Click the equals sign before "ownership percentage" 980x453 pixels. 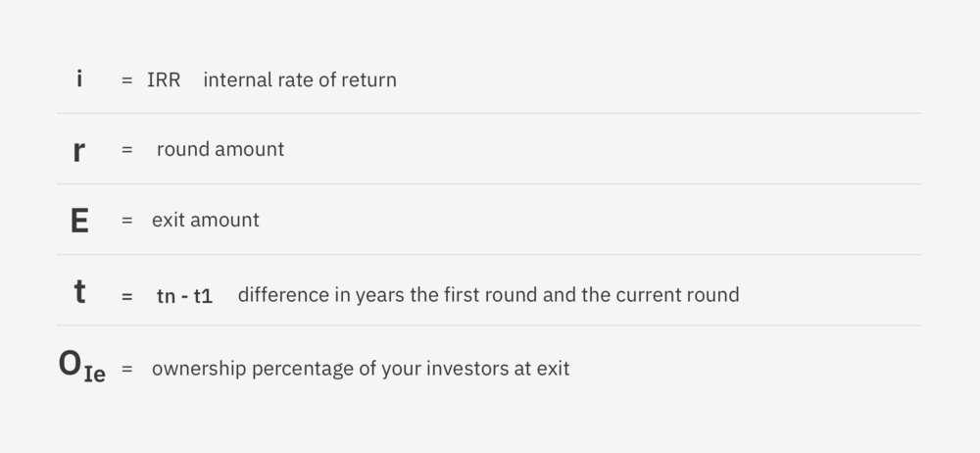point(126,370)
